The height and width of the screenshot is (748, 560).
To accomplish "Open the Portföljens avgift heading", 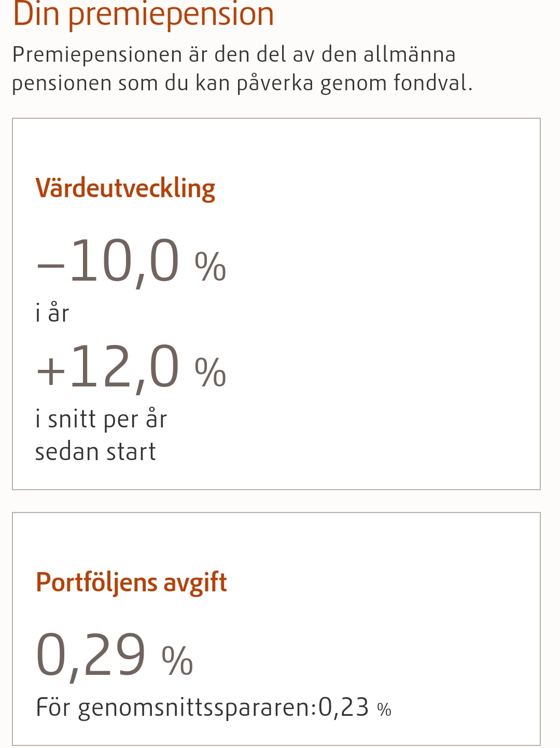I will (131, 582).
